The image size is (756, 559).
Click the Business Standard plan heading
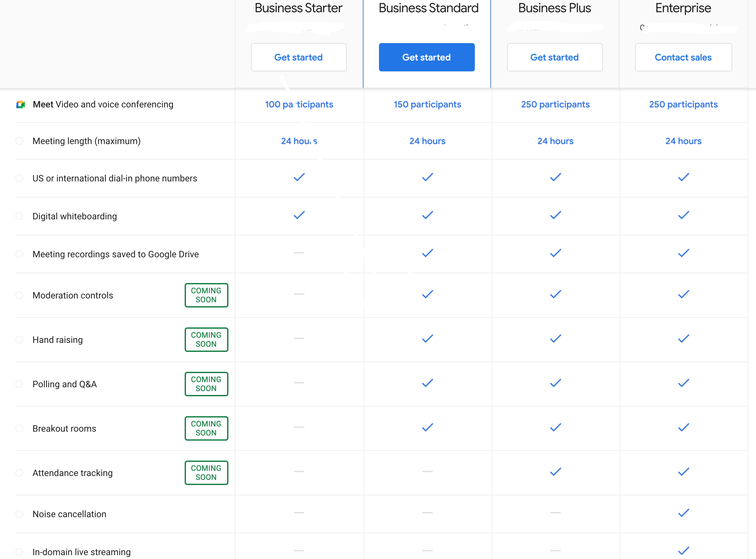pos(429,8)
